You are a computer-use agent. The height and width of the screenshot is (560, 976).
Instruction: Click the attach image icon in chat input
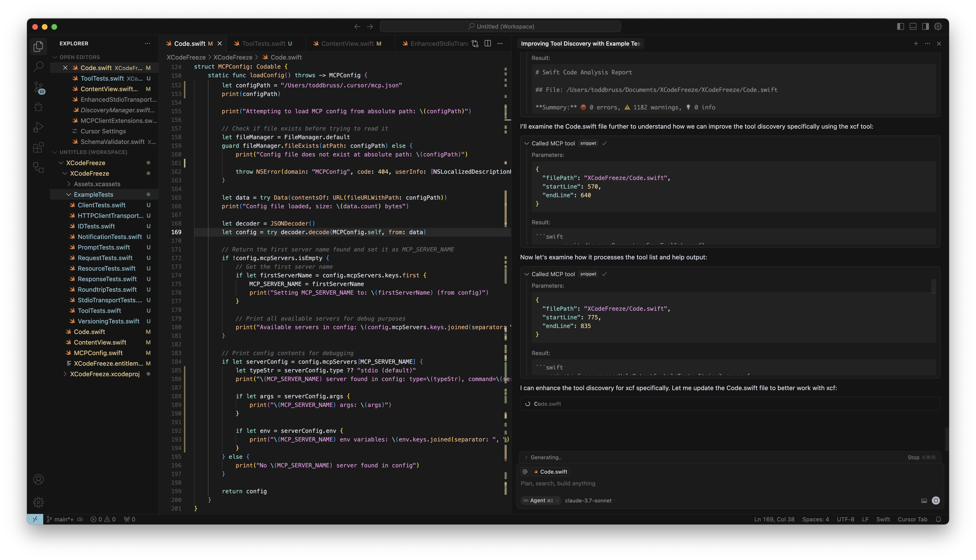coord(924,500)
